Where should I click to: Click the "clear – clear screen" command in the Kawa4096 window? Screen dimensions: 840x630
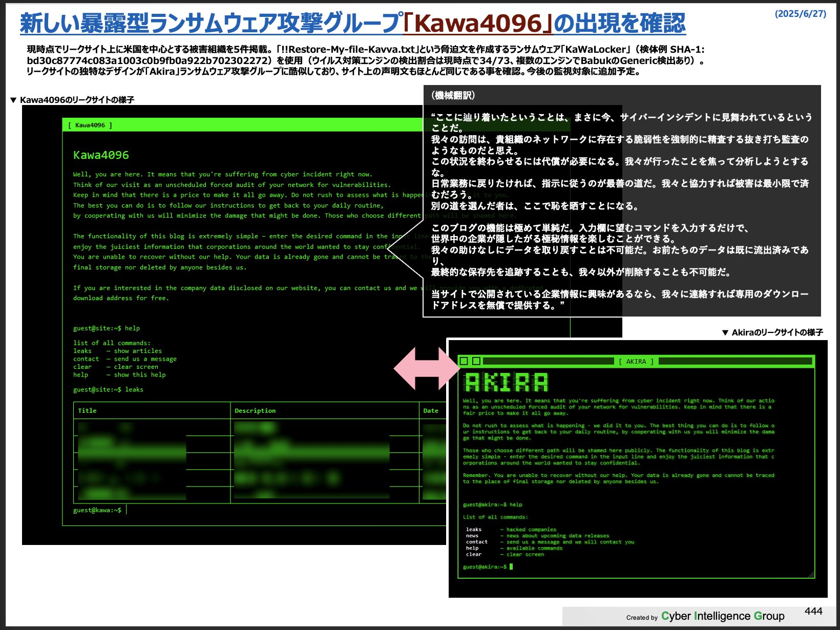coord(116,367)
